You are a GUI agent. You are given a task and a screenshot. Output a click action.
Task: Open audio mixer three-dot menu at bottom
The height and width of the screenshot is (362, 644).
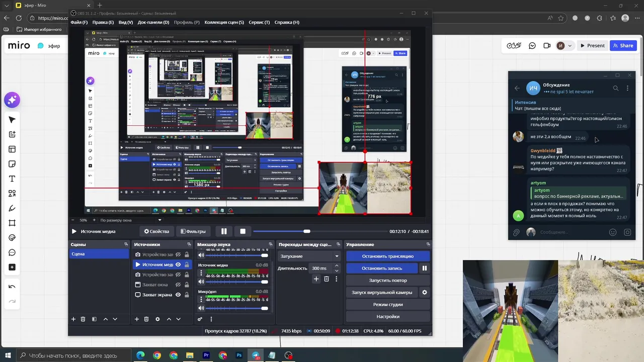pos(211,319)
